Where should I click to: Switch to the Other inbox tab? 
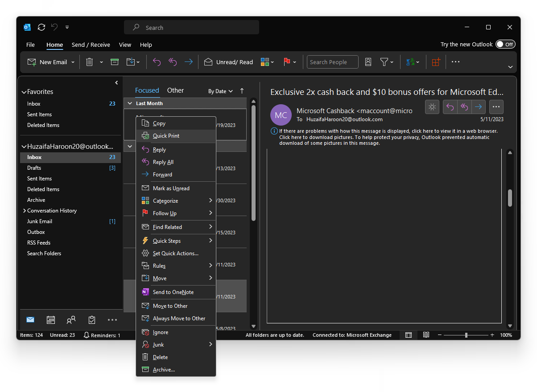175,90
